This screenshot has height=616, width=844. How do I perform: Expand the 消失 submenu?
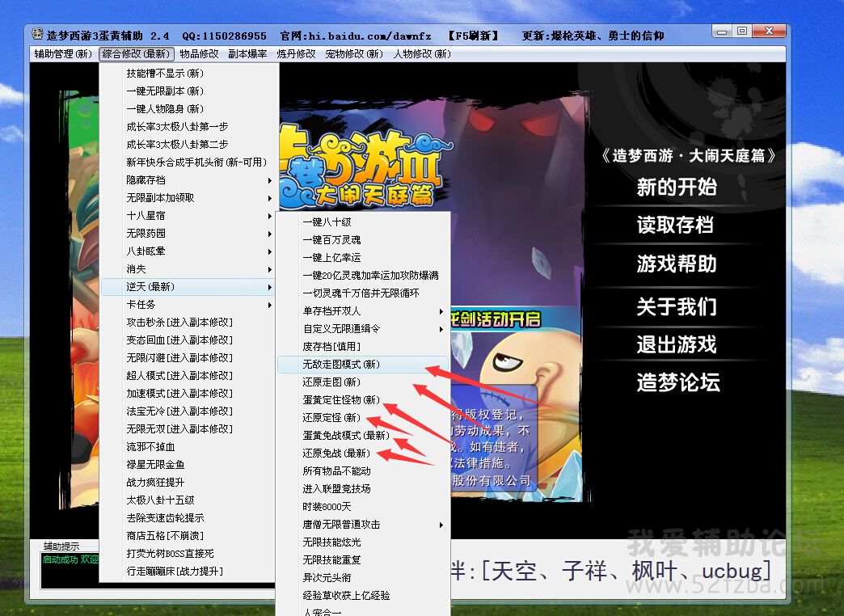[188, 268]
